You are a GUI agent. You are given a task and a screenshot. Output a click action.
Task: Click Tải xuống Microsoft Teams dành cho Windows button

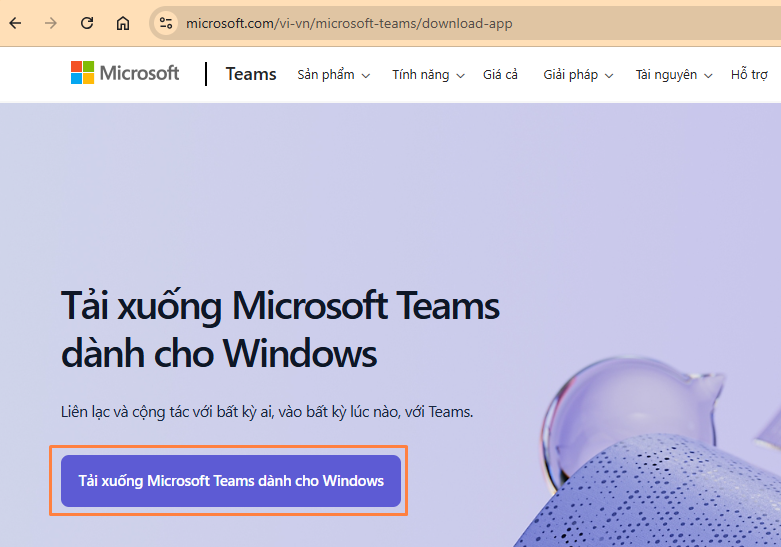point(231,481)
